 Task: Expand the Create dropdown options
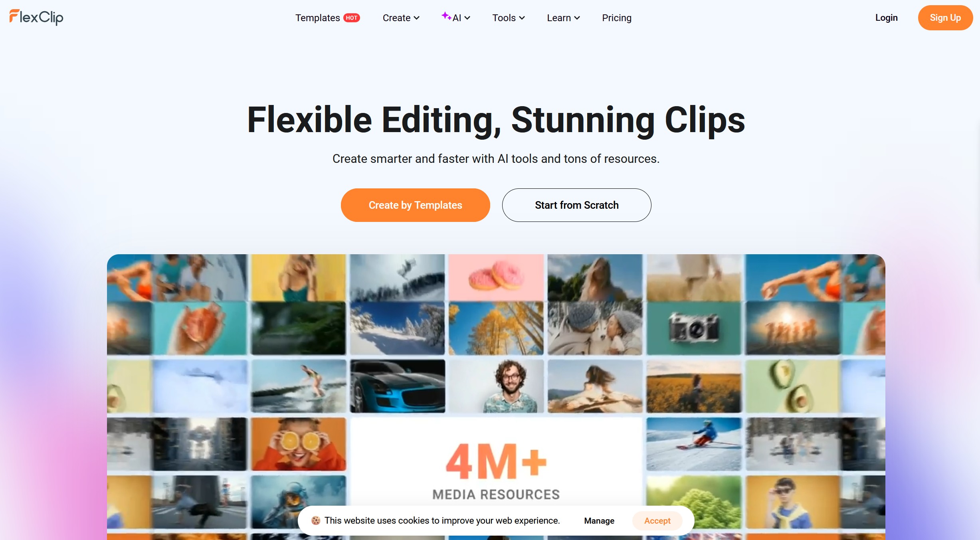(x=400, y=18)
